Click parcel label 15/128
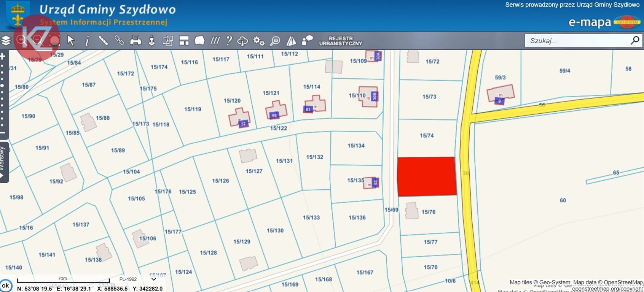Screen dimensions: 644x292 pyautogui.click(x=208, y=252)
